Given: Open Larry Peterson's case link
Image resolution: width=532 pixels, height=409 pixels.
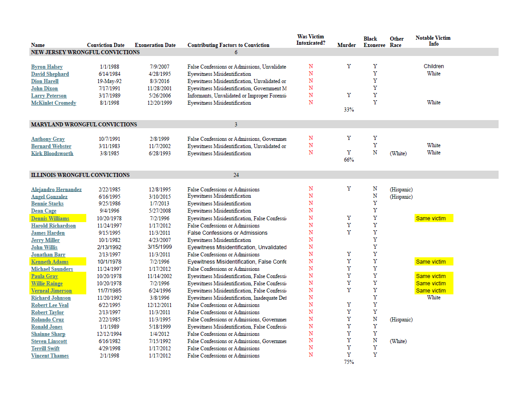Looking at the screenshot, I should click(x=49, y=96).
